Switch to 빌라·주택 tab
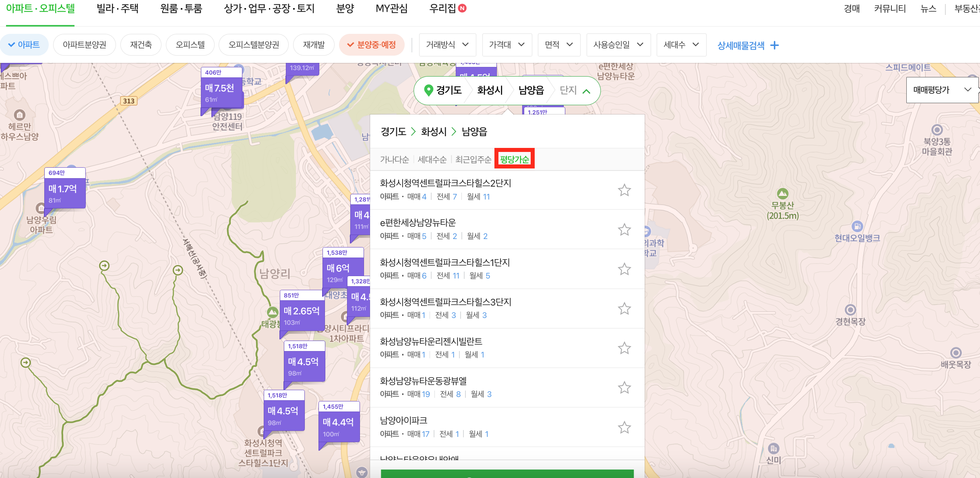Image resolution: width=980 pixels, height=478 pixels. tap(118, 8)
